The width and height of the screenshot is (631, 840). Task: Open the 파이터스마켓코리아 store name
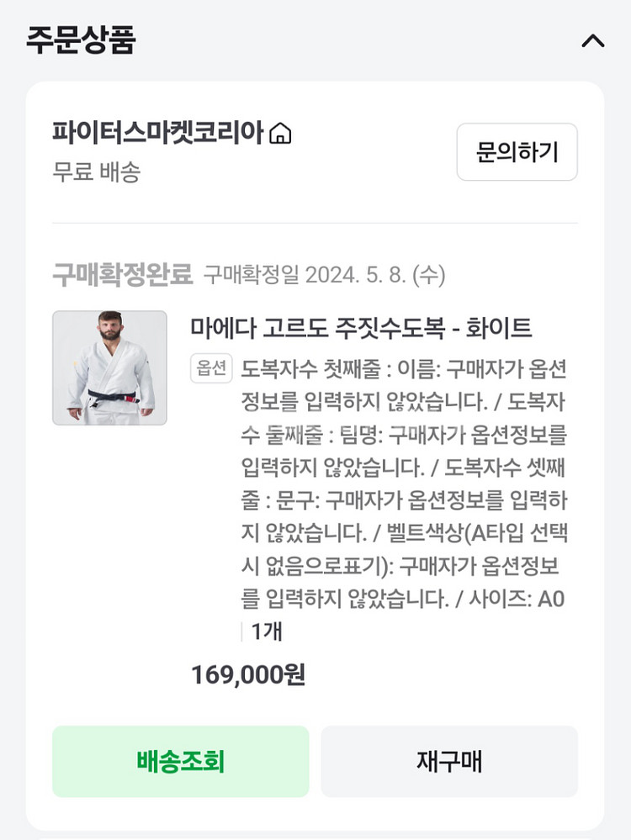coord(158,133)
